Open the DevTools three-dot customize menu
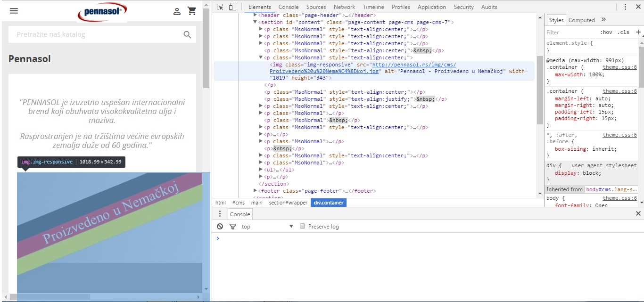Screen dimensions: 644x302 pos(626,7)
